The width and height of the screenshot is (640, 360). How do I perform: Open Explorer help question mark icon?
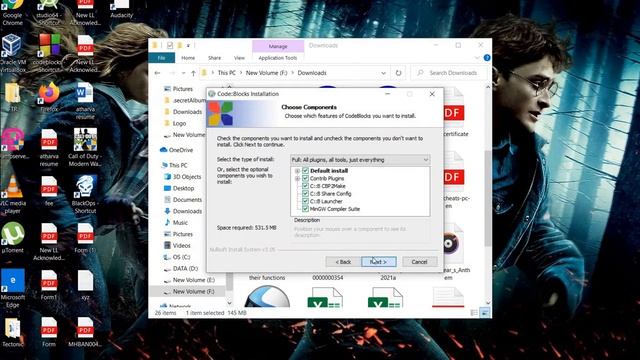pos(487,58)
